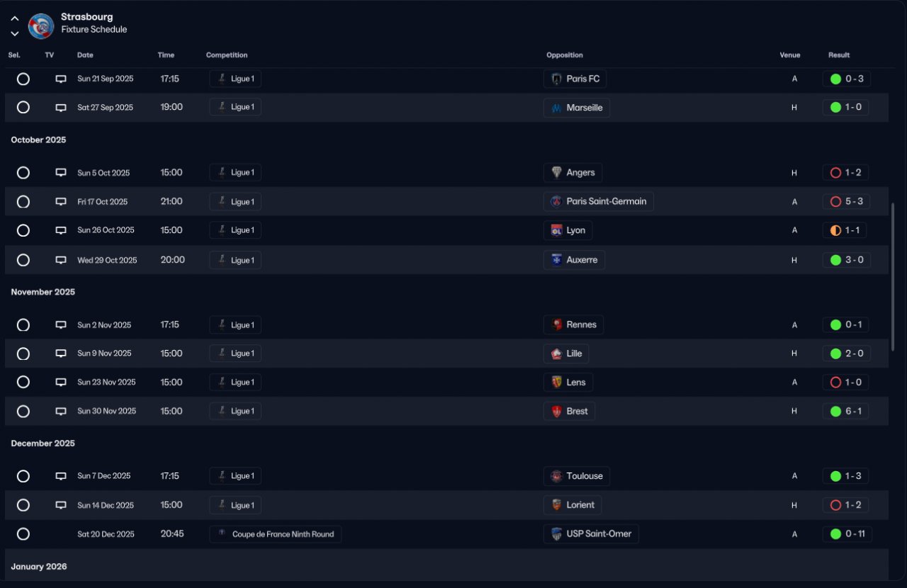
Task: Click the TV icon for the Brest match
Action: 61,412
